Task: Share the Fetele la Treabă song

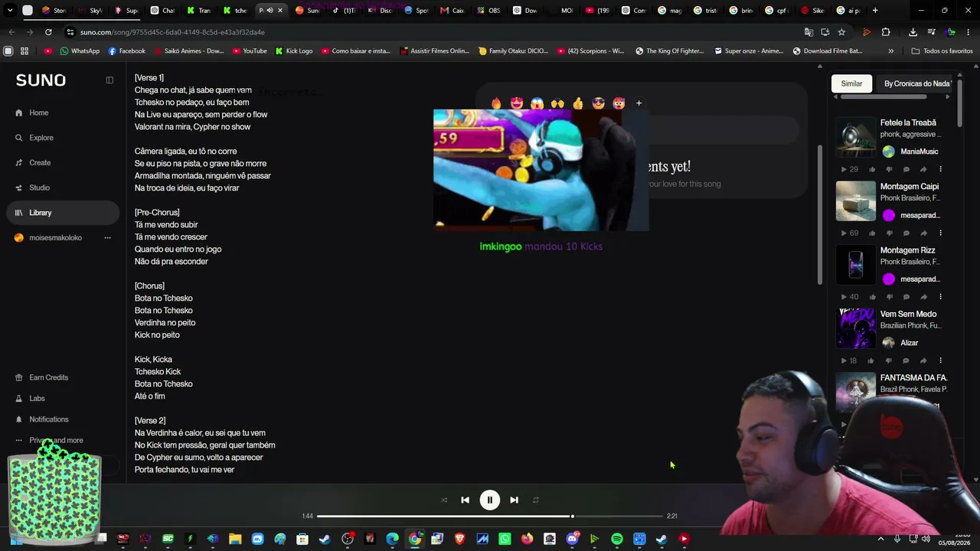Action: coord(923,169)
